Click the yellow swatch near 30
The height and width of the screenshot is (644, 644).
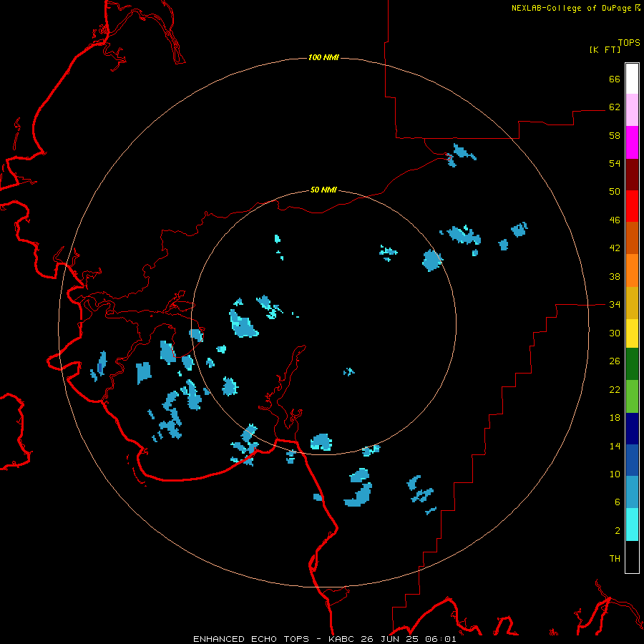[x=632, y=333]
